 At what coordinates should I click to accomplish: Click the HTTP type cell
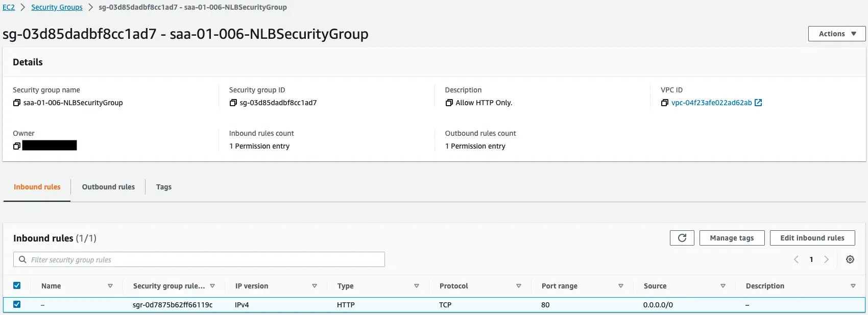(x=346, y=305)
